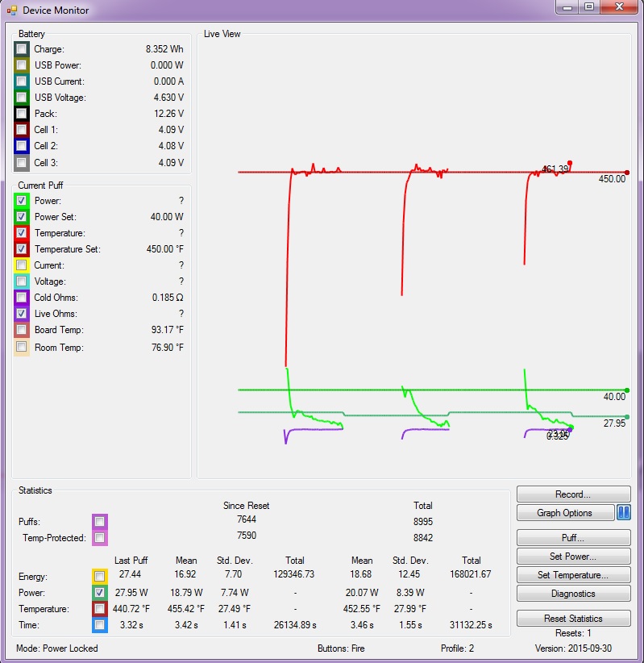This screenshot has width=644, height=663.
Task: Uncheck the Power statistics checkbox
Action: [100, 592]
